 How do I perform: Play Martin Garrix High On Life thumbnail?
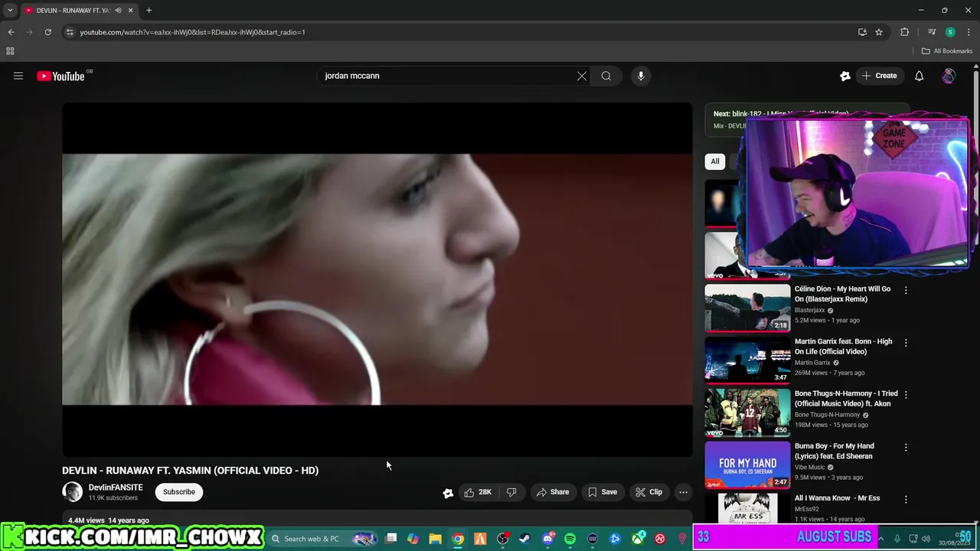click(x=747, y=360)
